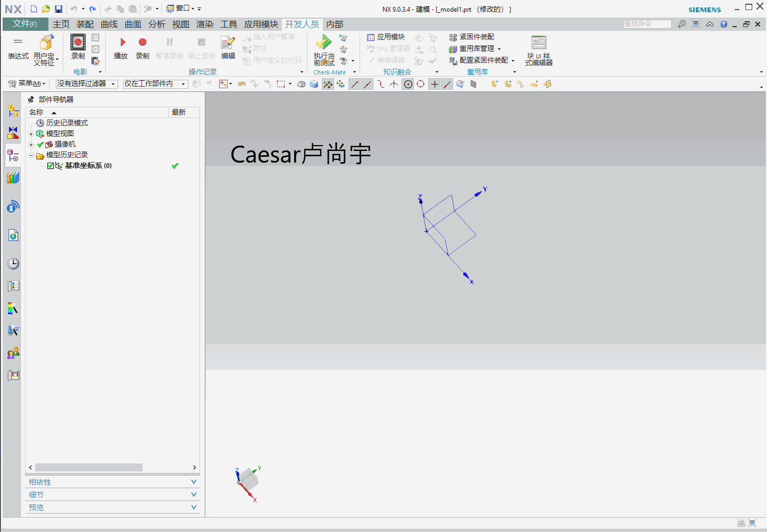Switch to the 渲染 tab
The height and width of the screenshot is (532, 767).
205,24
